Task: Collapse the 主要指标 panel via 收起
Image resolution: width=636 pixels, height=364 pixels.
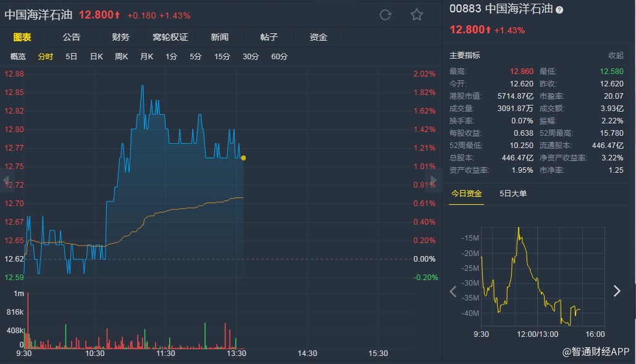Action: tap(616, 56)
